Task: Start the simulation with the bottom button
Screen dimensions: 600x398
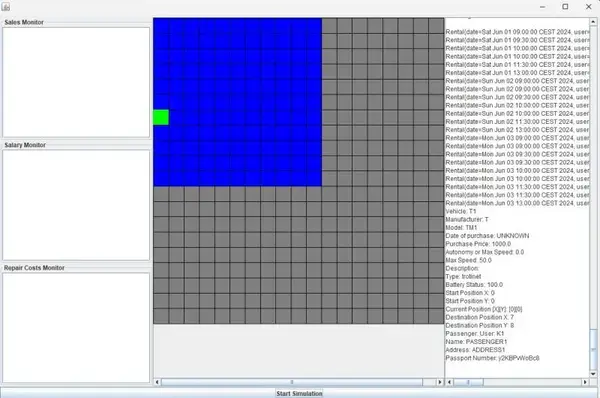Action: pyautogui.click(x=299, y=393)
